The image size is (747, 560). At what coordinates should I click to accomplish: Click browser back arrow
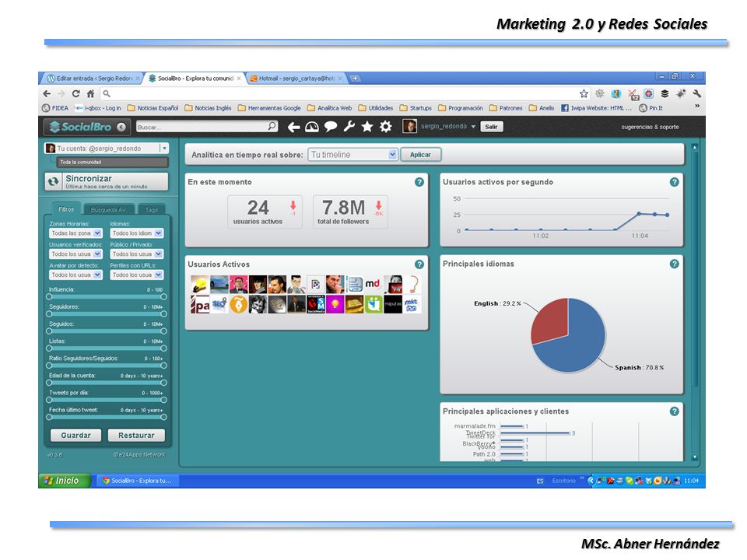(x=47, y=94)
